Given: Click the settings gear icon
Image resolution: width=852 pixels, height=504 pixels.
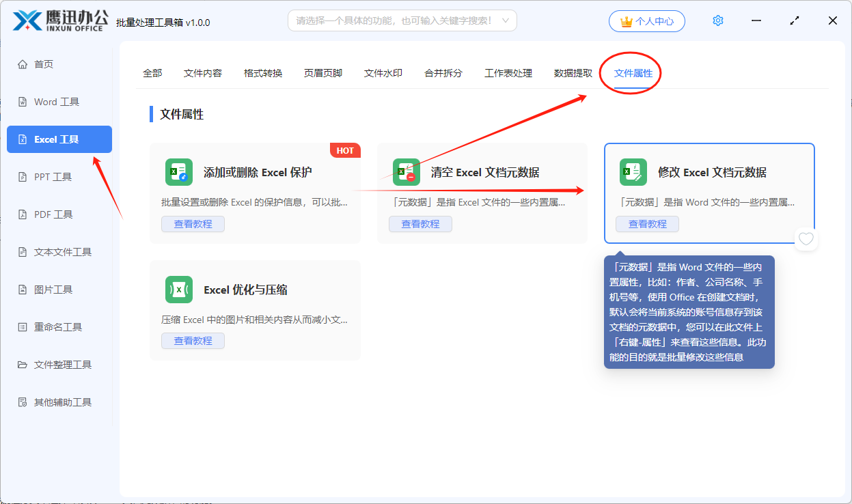Looking at the screenshot, I should pos(717,21).
